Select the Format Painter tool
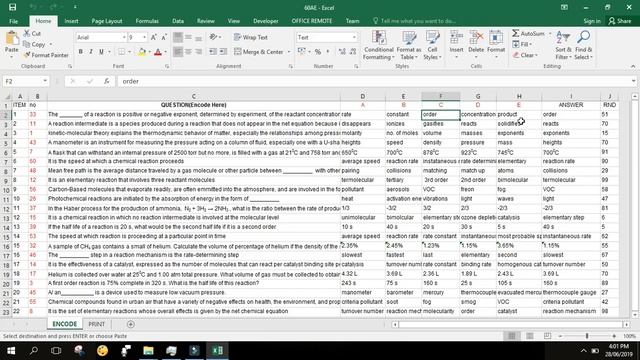640x360 pixels. 46,55
